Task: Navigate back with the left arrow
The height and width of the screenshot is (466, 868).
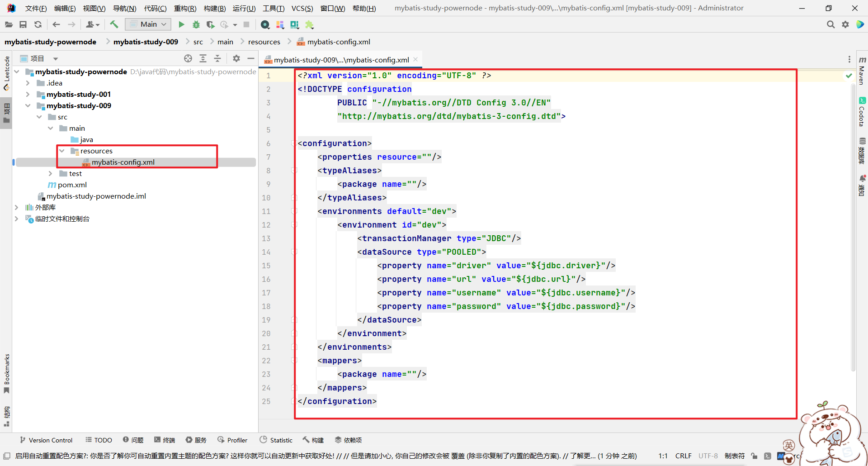Action: (57, 24)
